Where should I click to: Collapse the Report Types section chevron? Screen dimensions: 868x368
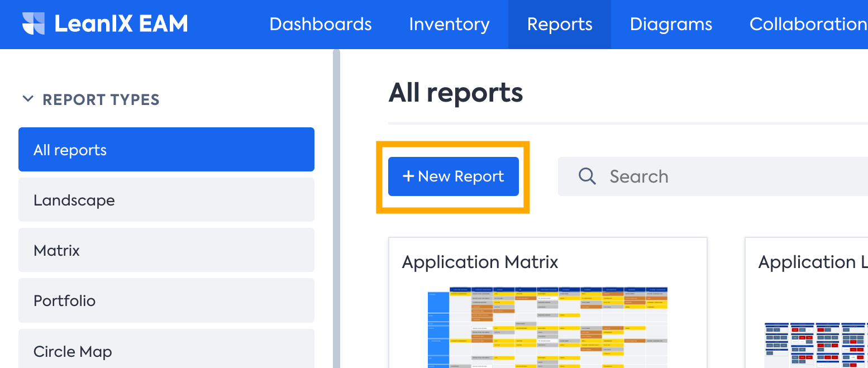pos(27,99)
